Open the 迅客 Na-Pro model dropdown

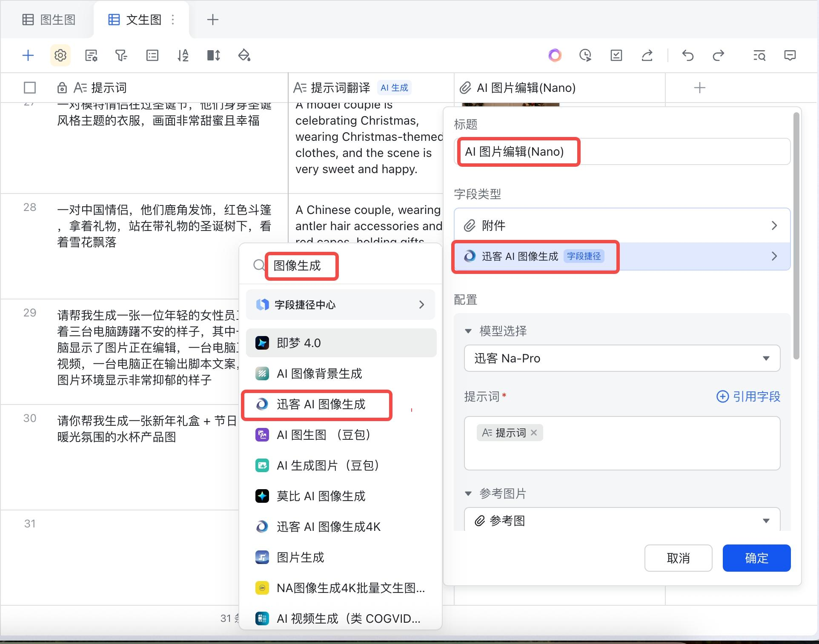click(621, 358)
